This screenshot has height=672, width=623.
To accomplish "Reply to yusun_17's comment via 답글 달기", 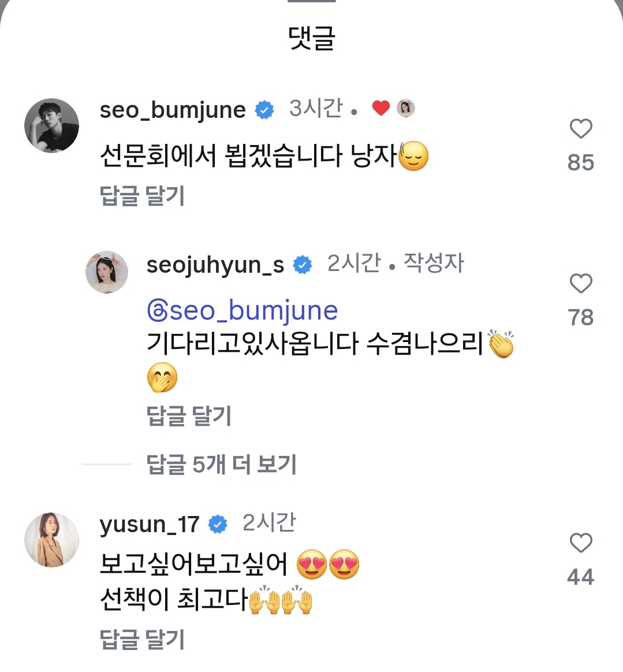I will [x=142, y=640].
